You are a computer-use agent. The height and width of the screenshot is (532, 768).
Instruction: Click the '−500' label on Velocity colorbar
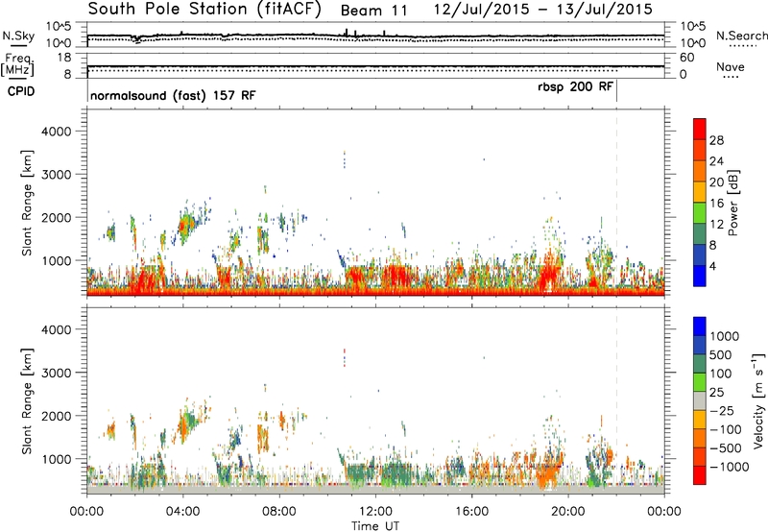726,448
